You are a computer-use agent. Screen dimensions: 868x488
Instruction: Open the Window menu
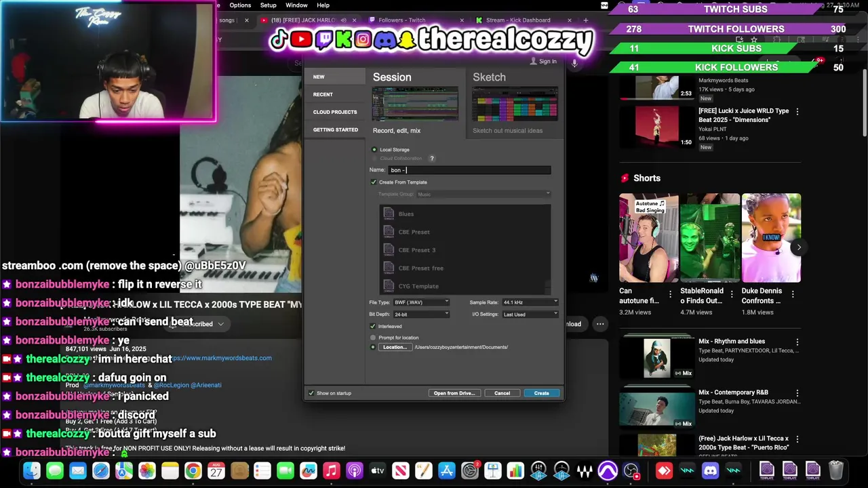coord(296,5)
